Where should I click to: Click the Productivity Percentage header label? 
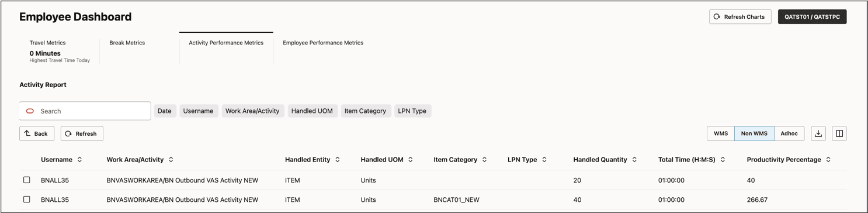[x=784, y=160]
